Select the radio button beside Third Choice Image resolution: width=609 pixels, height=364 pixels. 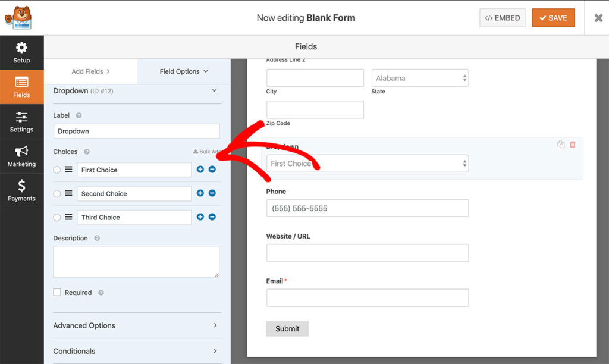(x=56, y=217)
